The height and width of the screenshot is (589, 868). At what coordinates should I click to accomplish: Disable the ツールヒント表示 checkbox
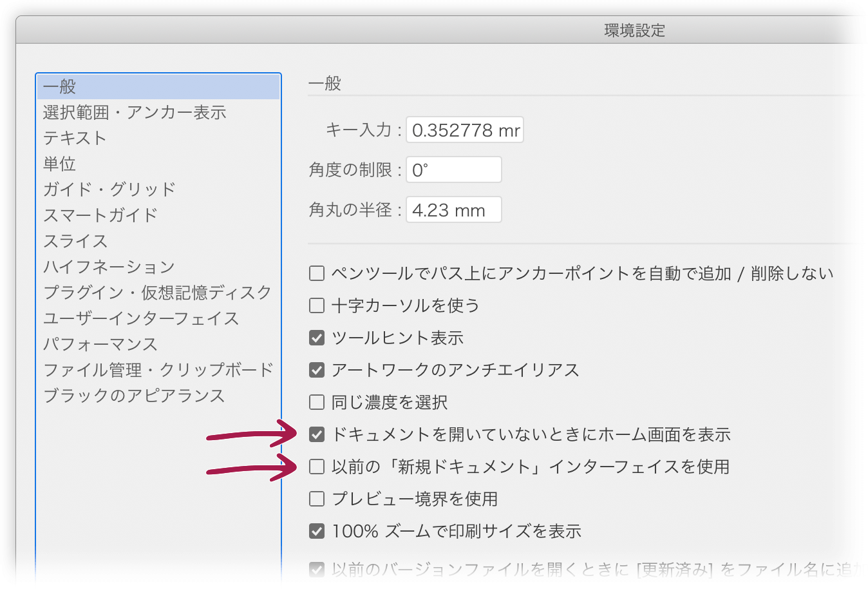[317, 338]
